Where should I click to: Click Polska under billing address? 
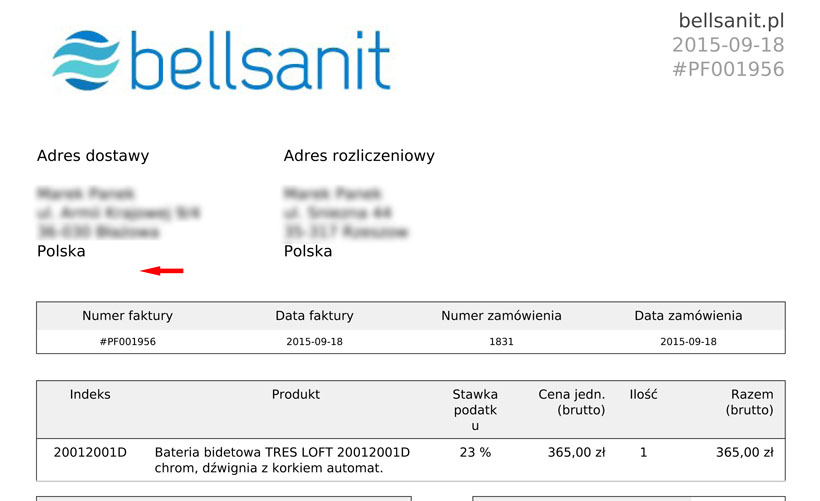pyautogui.click(x=308, y=251)
